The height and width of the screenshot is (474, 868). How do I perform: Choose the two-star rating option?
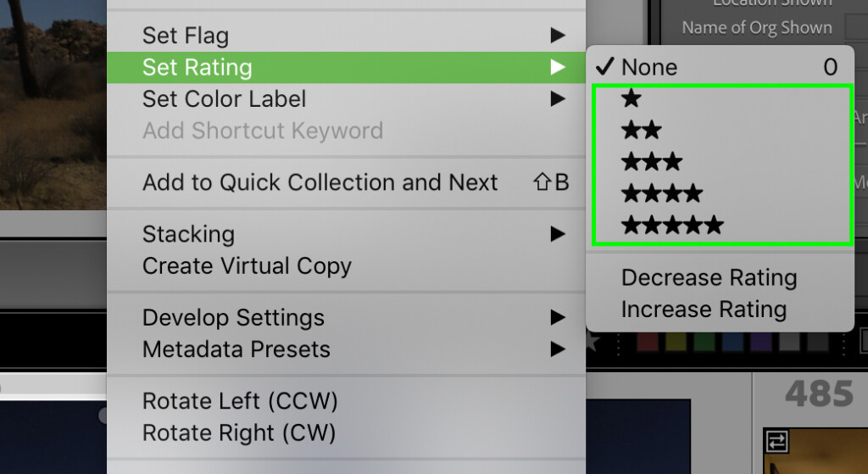642,130
